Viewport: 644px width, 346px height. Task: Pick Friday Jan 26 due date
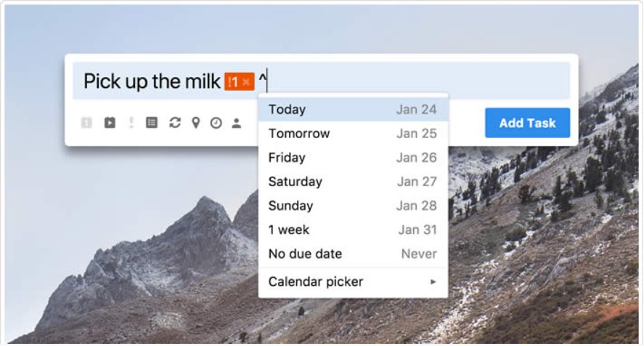[353, 158]
